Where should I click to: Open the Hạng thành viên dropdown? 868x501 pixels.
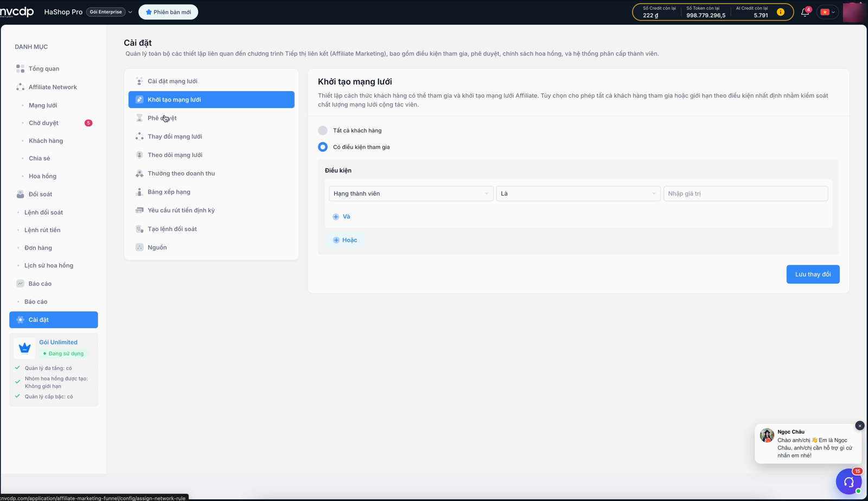pyautogui.click(x=411, y=194)
